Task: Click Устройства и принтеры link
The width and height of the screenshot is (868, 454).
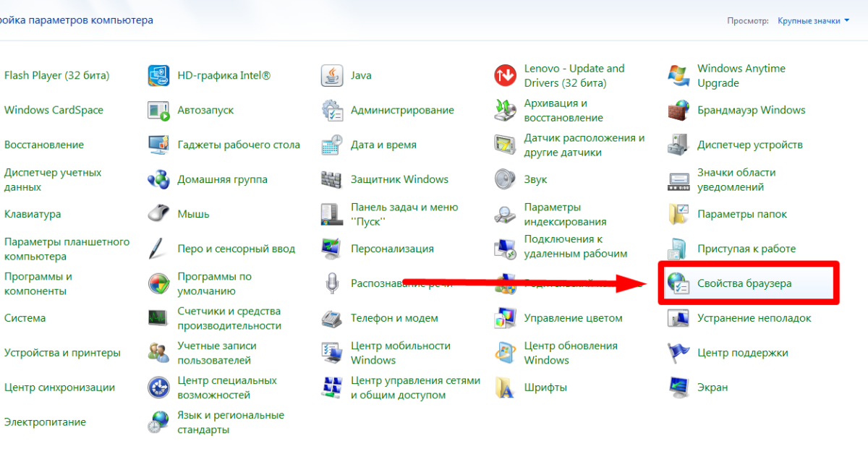Action: click(x=62, y=353)
